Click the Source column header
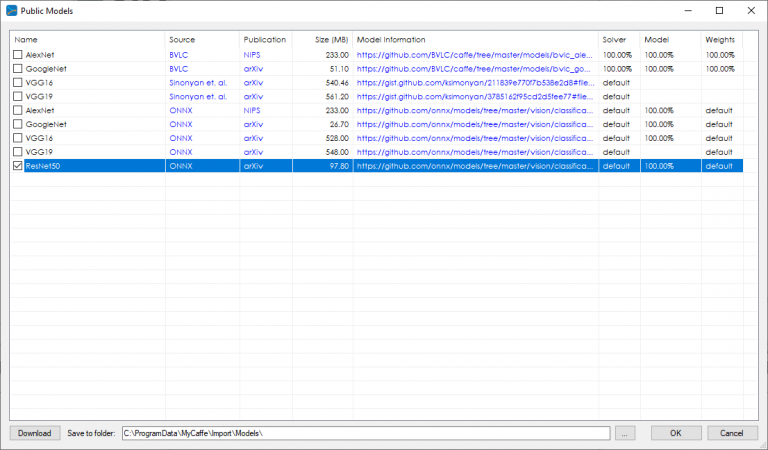Image resolution: width=768 pixels, height=450 pixels. [x=201, y=39]
